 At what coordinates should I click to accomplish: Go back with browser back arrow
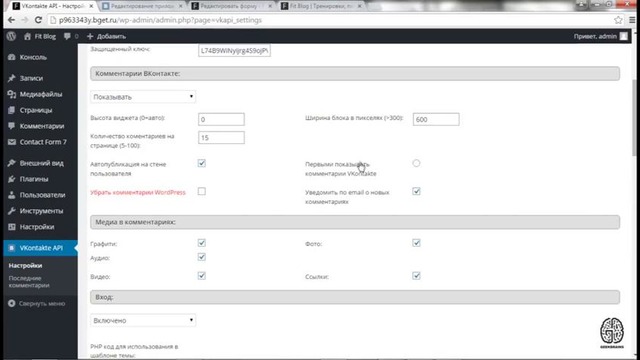(x=11, y=20)
